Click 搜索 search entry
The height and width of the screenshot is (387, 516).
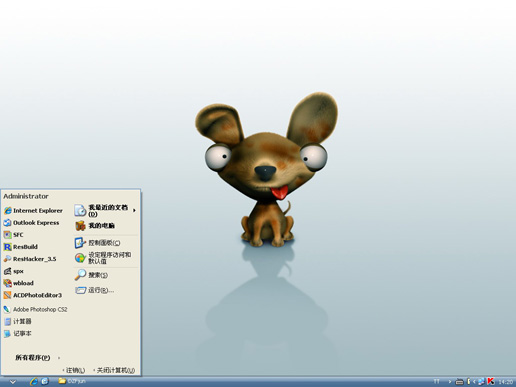(x=91, y=275)
